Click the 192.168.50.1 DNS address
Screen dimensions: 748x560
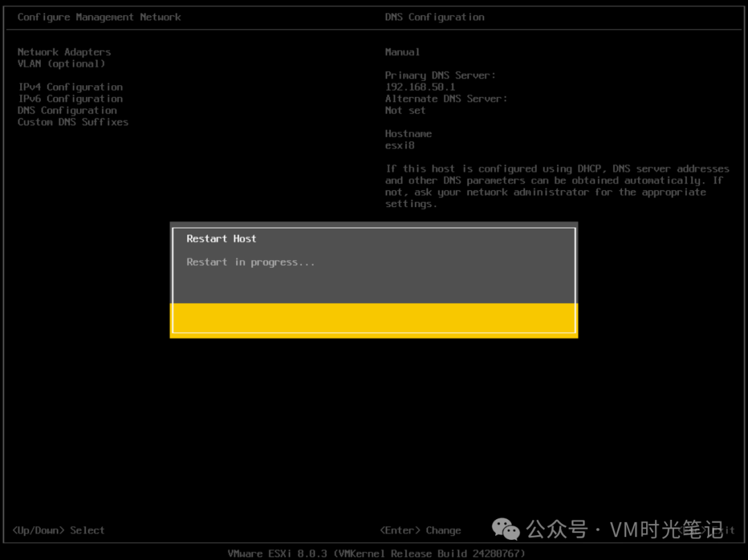pyautogui.click(x=420, y=87)
